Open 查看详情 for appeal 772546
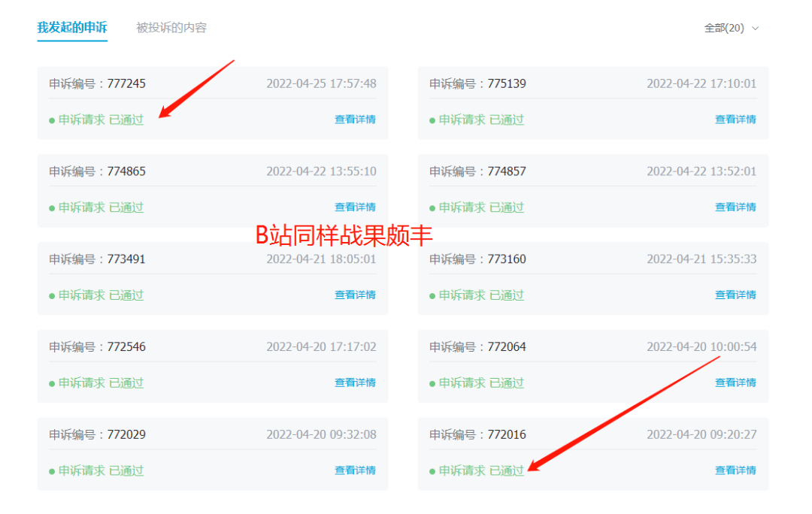The width and height of the screenshot is (812, 514). pyautogui.click(x=355, y=383)
